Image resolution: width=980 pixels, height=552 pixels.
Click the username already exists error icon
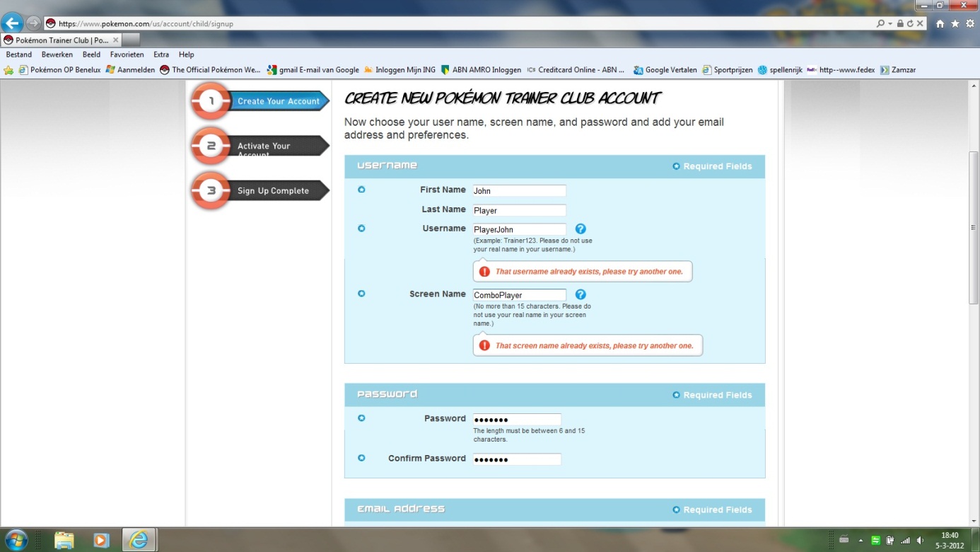pos(484,272)
